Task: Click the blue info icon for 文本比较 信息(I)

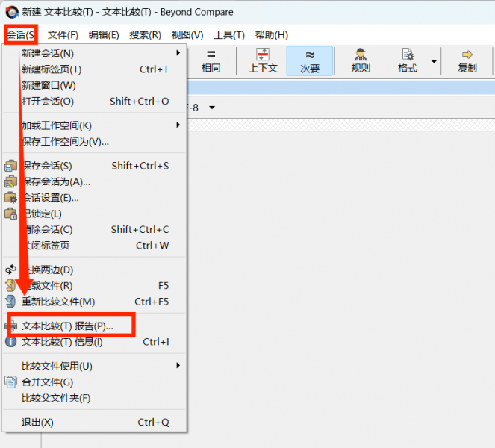Action: point(10,342)
